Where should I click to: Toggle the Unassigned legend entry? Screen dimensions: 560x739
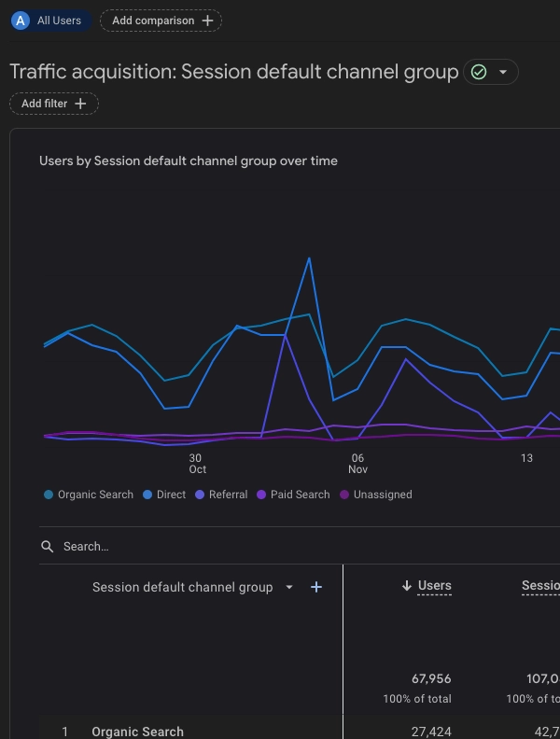click(376, 495)
